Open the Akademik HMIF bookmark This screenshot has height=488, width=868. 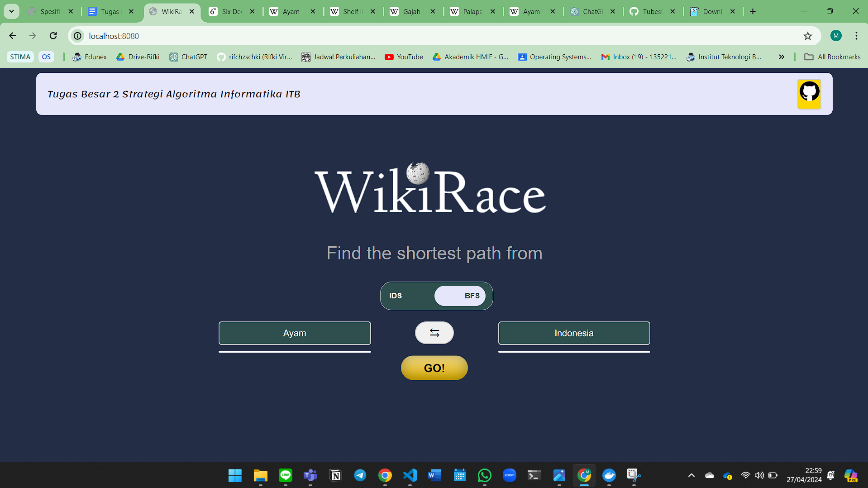point(471,57)
